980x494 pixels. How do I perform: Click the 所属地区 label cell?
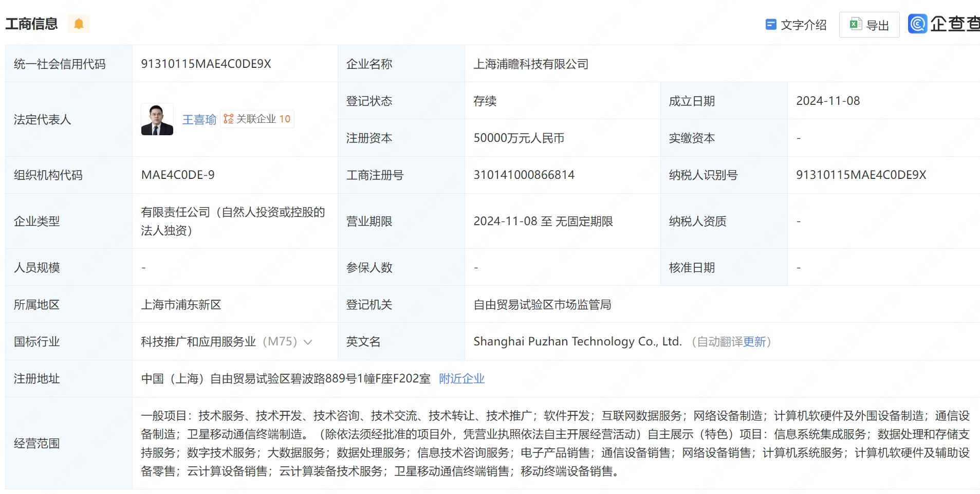pyautogui.click(x=69, y=304)
